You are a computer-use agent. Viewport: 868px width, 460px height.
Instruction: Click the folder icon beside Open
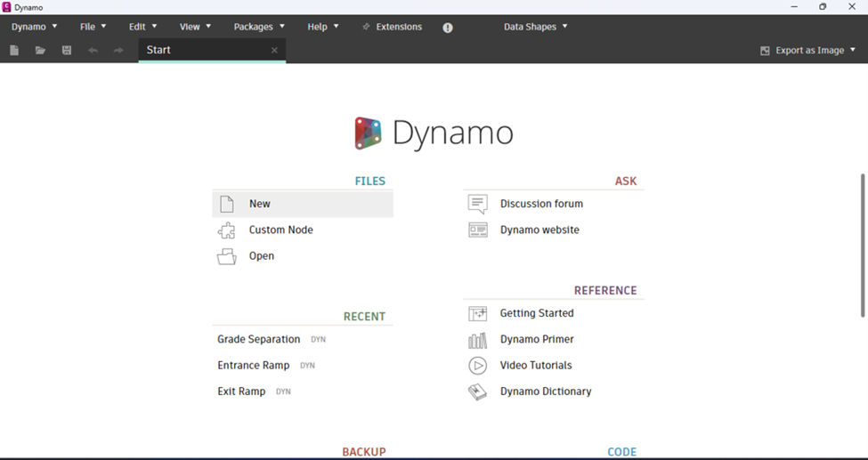227,256
